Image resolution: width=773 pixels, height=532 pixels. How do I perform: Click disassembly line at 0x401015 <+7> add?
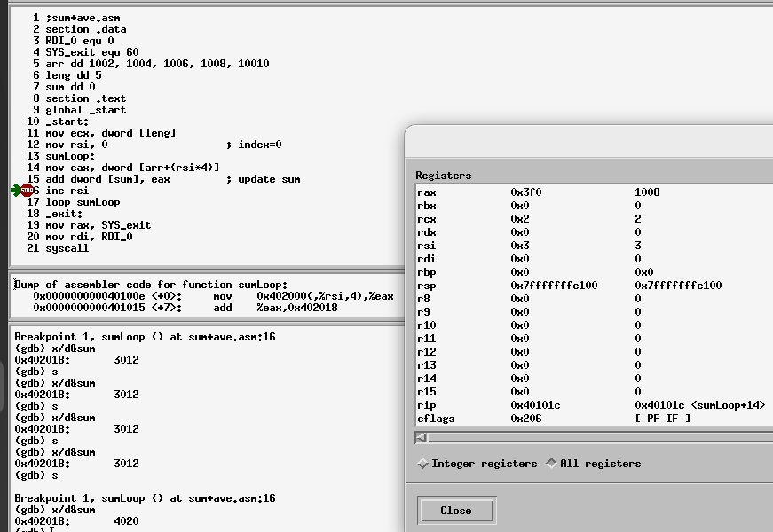tap(185, 308)
